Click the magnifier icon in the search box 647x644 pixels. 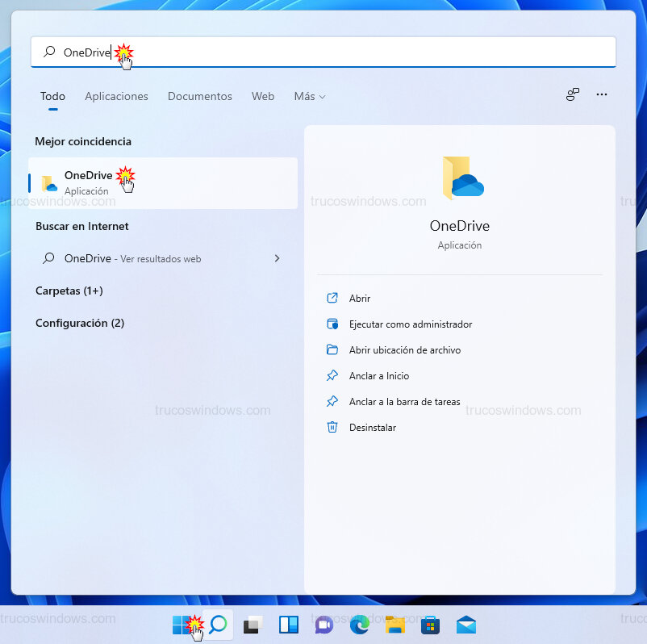[x=47, y=51]
